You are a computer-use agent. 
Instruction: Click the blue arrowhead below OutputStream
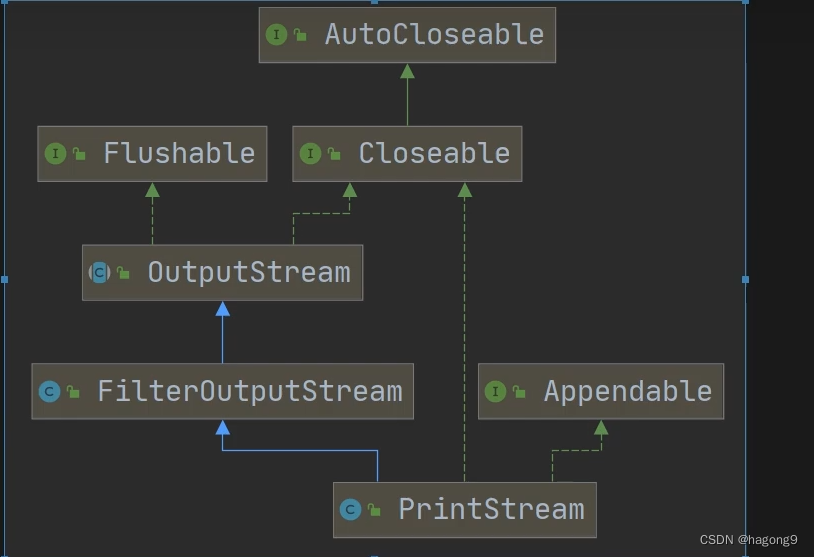(223, 309)
